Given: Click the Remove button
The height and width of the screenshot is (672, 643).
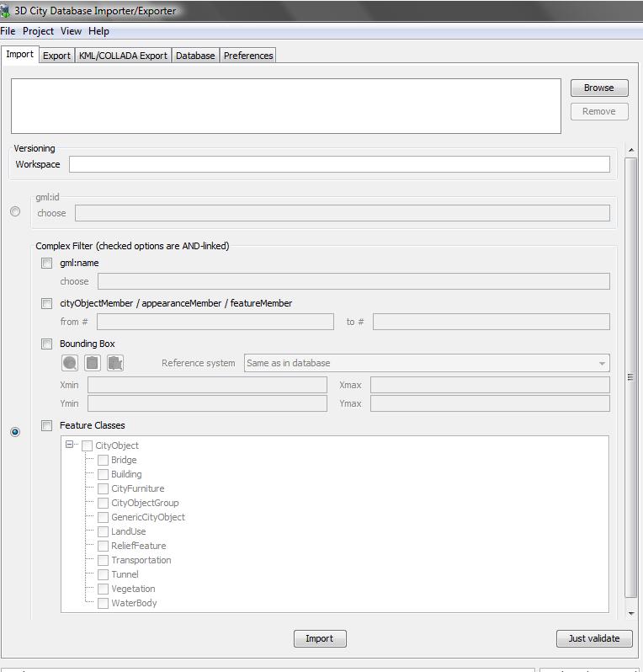Looking at the screenshot, I should (x=599, y=111).
